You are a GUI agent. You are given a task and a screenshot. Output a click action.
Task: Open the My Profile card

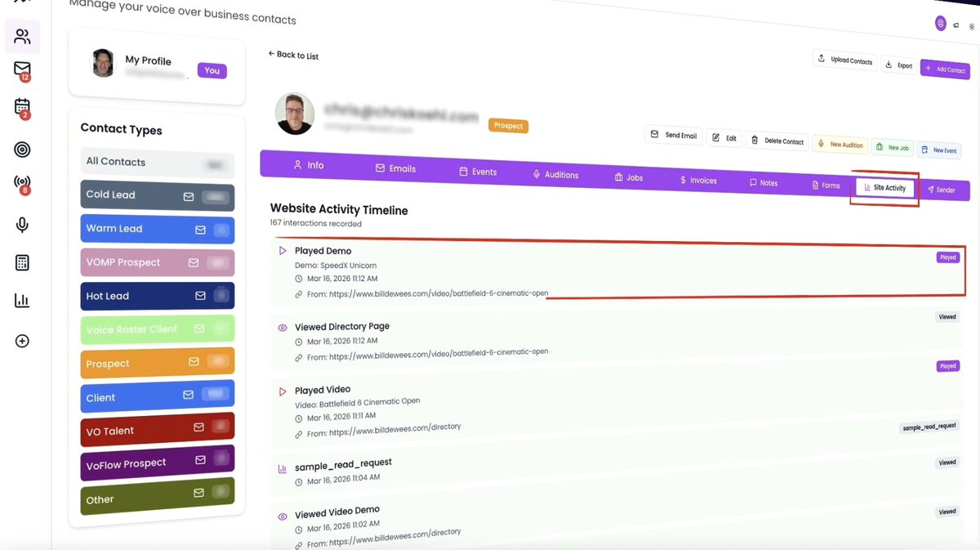pyautogui.click(x=157, y=65)
